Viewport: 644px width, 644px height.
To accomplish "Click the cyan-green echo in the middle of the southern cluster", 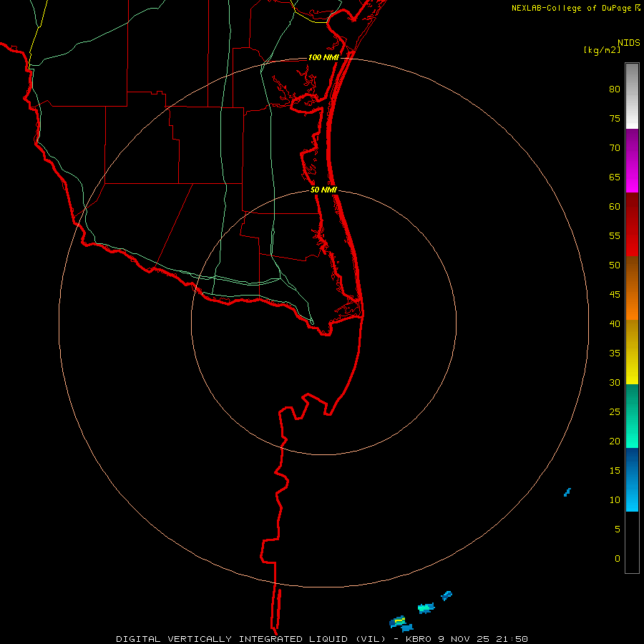I will click(x=426, y=608).
